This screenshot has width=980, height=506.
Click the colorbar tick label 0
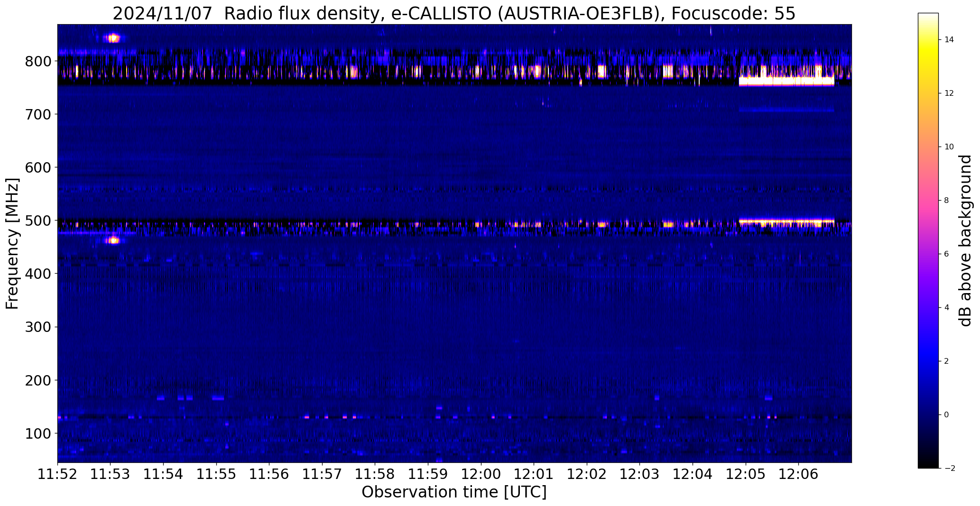946,415
